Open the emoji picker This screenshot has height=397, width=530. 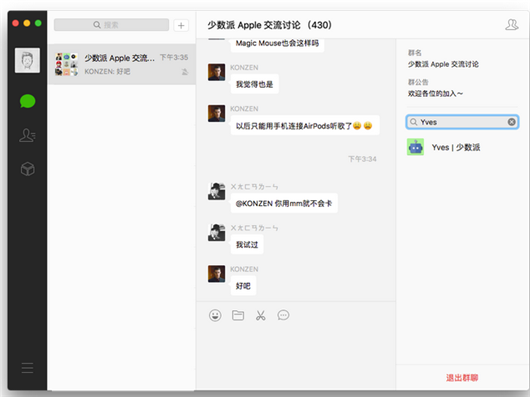click(215, 315)
